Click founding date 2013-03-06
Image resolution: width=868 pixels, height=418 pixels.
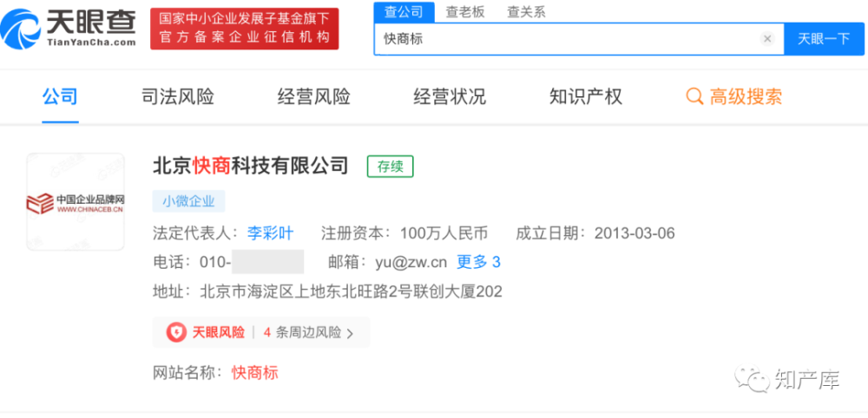click(635, 233)
